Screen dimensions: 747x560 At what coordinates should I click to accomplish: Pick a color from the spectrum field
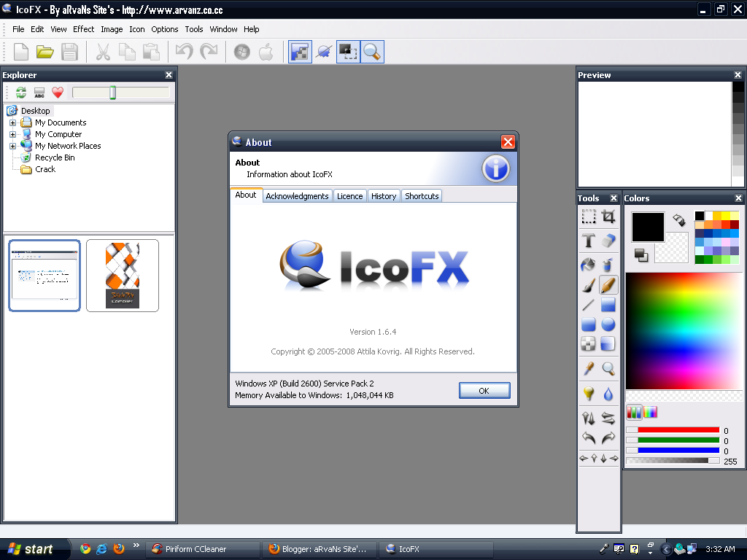[684, 331]
